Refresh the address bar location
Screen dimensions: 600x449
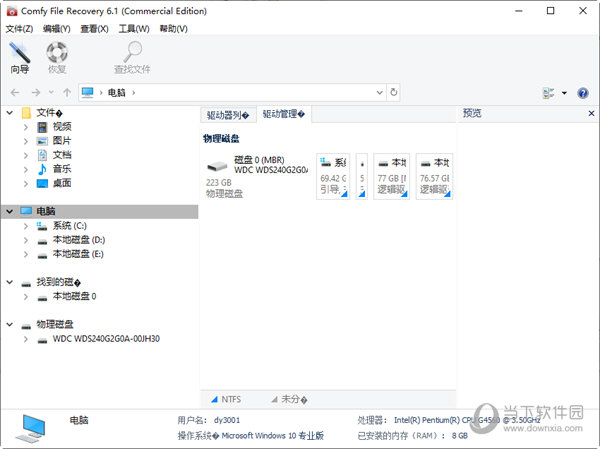pyautogui.click(x=393, y=92)
